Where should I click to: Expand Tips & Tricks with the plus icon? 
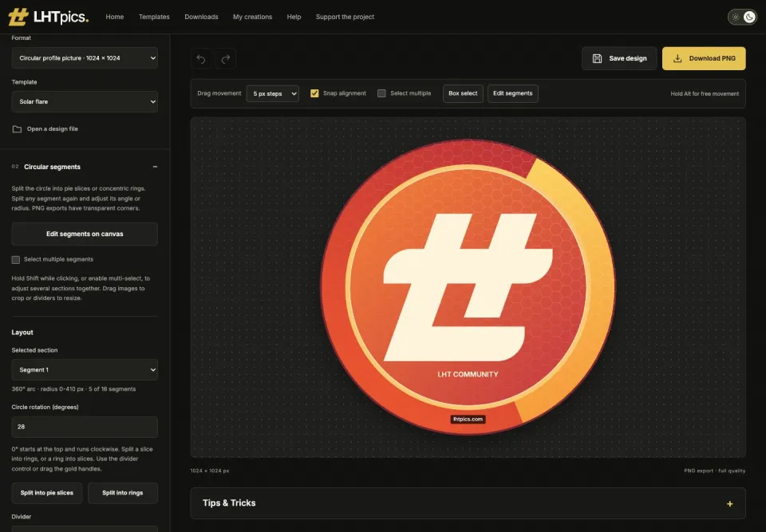[730, 503]
